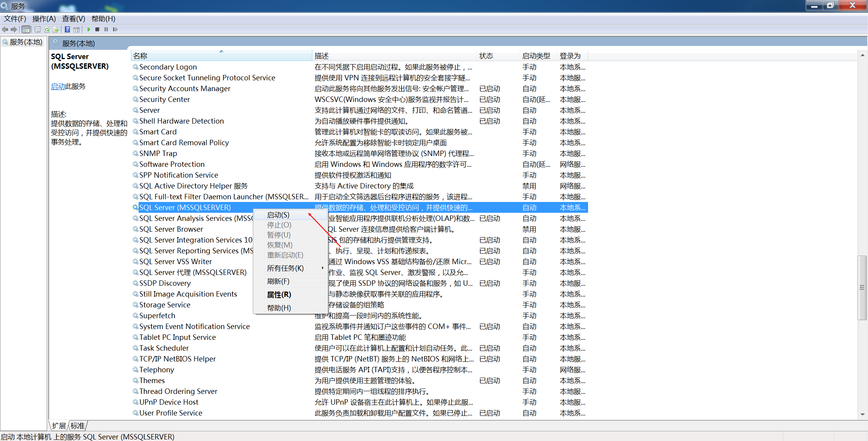Choose 启动(S) in the context menu
This screenshot has width=868, height=441.
coord(278,215)
